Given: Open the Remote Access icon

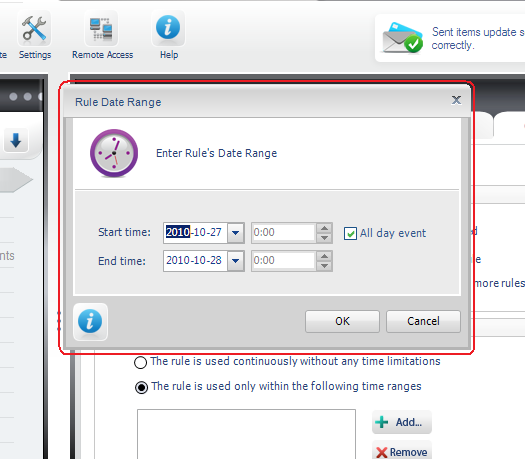Looking at the screenshot, I should click(101, 29).
